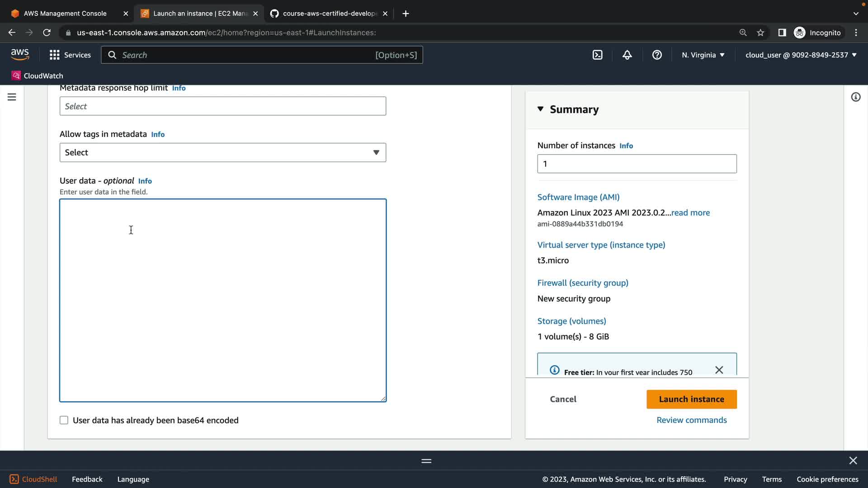Screen dimensions: 868x488
Task: Click the AWS logo home icon
Action: point(20,55)
